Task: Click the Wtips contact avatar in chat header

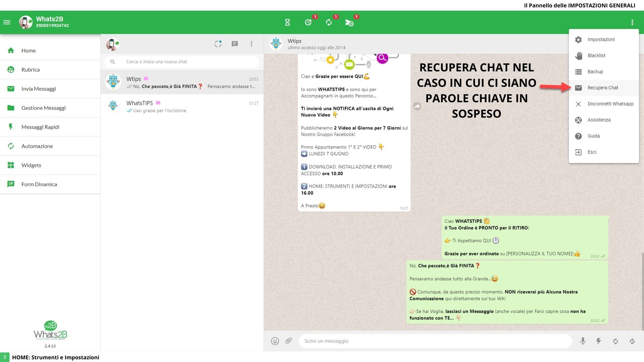Action: click(x=276, y=44)
